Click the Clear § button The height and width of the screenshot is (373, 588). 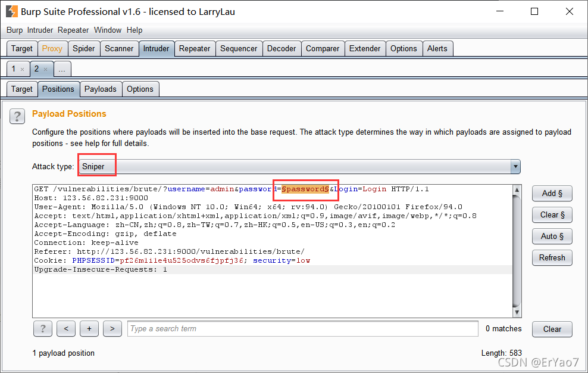click(x=552, y=215)
